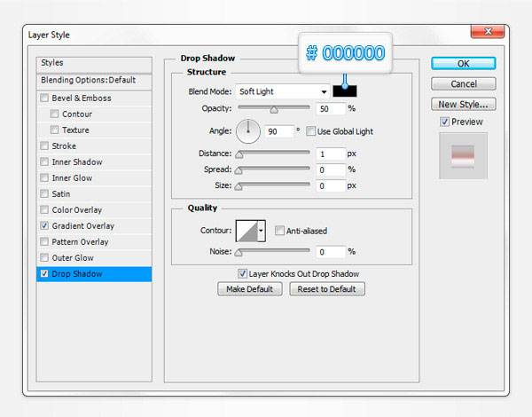Focus the Opacity value field

331,108
